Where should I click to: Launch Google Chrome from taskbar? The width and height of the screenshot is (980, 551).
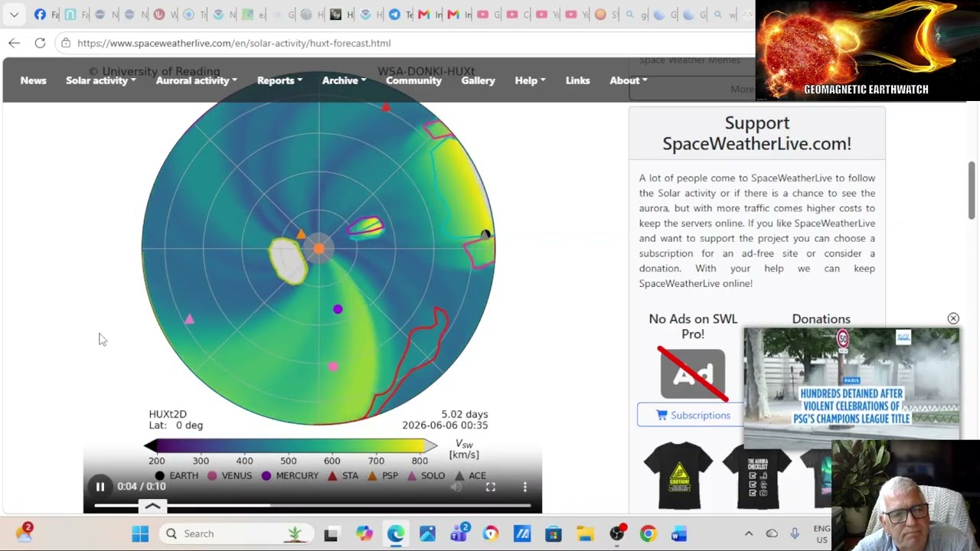(648, 533)
